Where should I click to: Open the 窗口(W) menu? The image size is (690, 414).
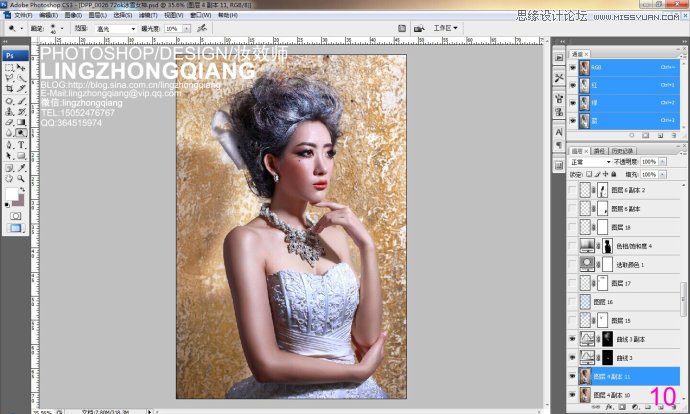(201, 15)
